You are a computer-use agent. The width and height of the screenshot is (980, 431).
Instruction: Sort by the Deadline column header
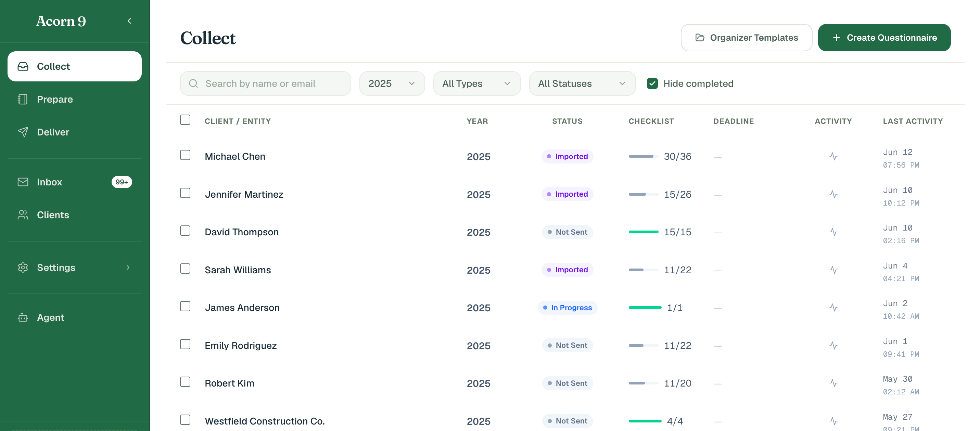coord(734,121)
